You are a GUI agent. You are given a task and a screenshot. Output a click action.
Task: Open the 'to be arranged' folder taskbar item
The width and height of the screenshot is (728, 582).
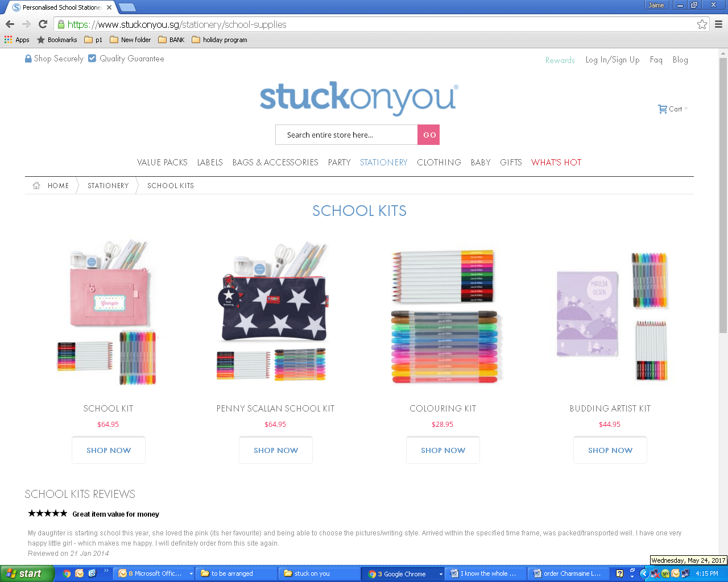237,573
